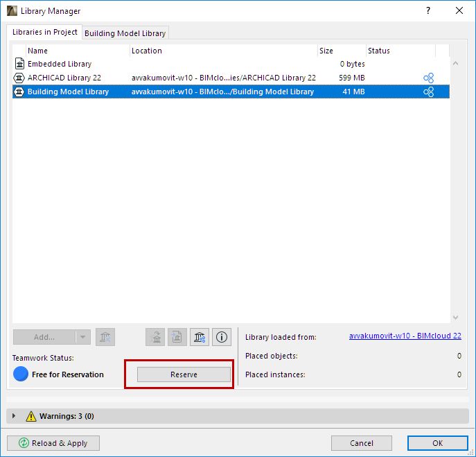
Task: Click the Reserve button
Action: click(x=184, y=374)
